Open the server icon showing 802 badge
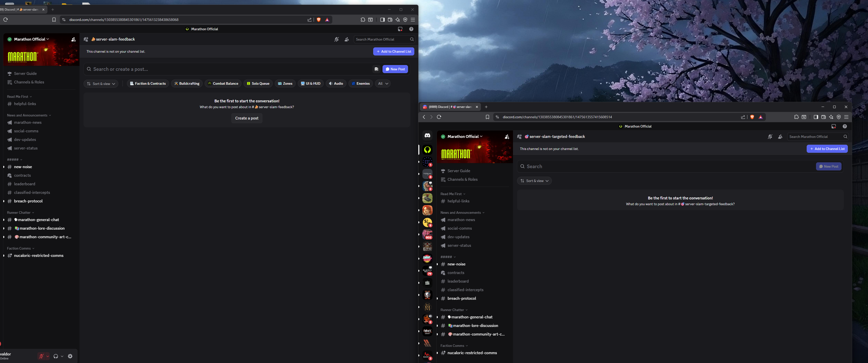Image resolution: width=868 pixels, height=363 pixels. (427, 234)
